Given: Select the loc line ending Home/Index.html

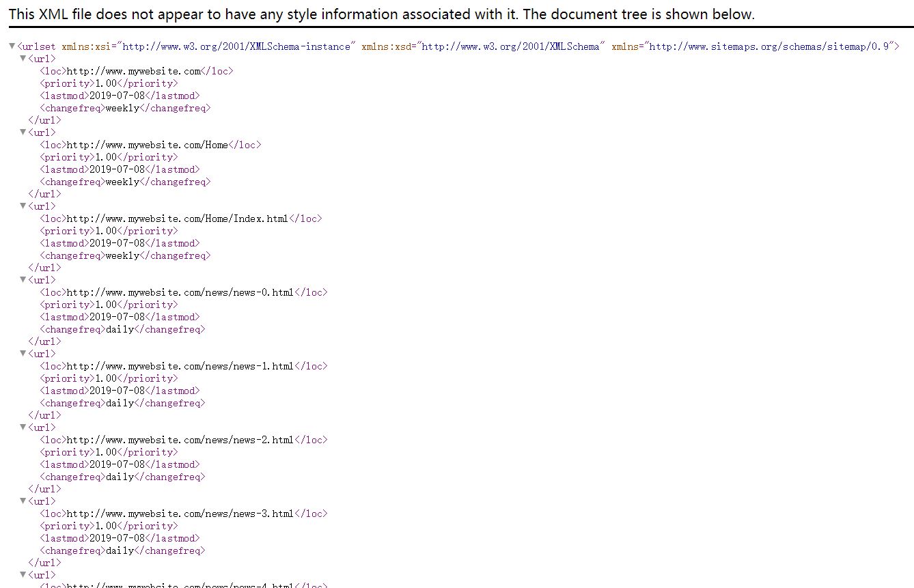Looking at the screenshot, I should 180,219.
